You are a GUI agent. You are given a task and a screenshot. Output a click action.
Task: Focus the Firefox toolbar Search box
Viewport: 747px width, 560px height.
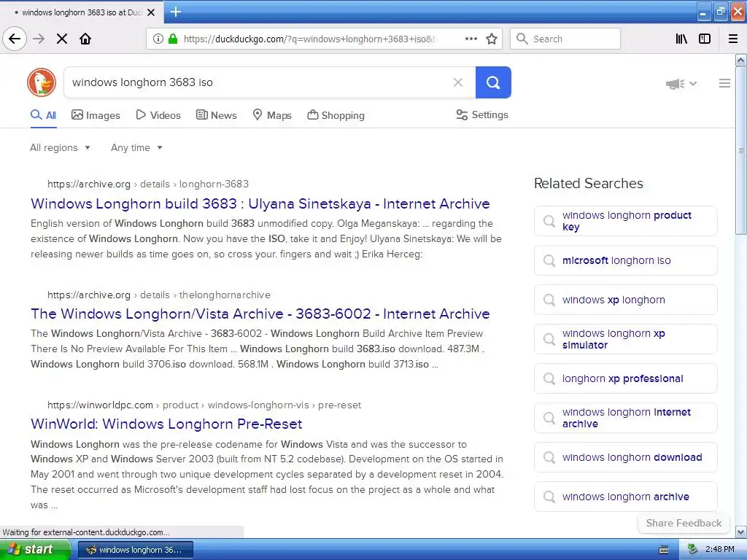(565, 39)
